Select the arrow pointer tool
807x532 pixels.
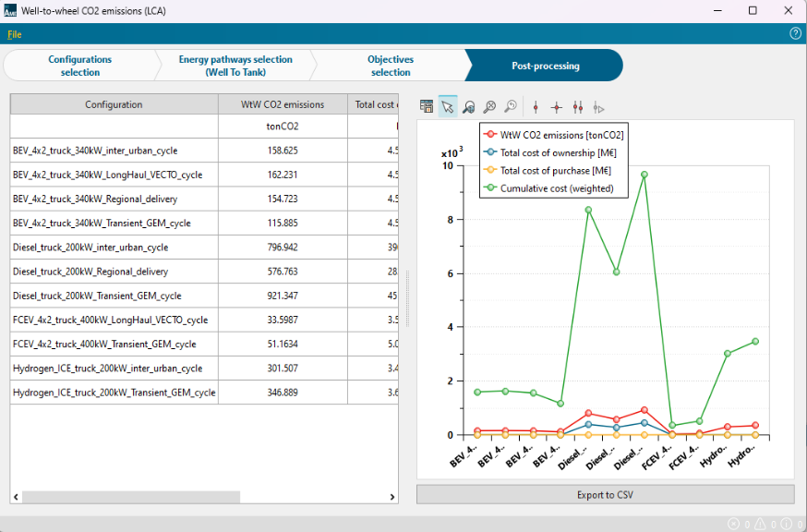pos(448,107)
